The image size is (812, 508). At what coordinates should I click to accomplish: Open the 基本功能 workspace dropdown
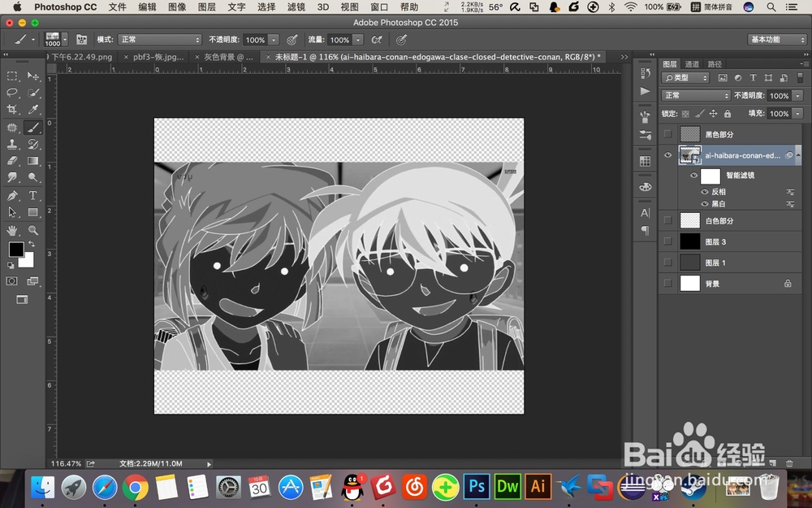[x=777, y=39]
